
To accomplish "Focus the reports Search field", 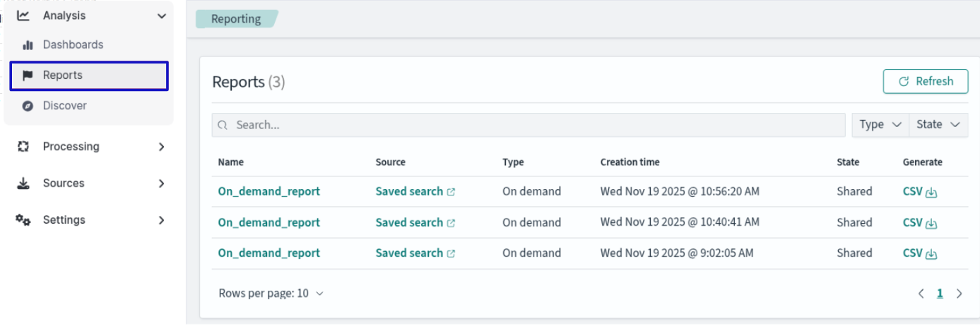I will pos(530,125).
